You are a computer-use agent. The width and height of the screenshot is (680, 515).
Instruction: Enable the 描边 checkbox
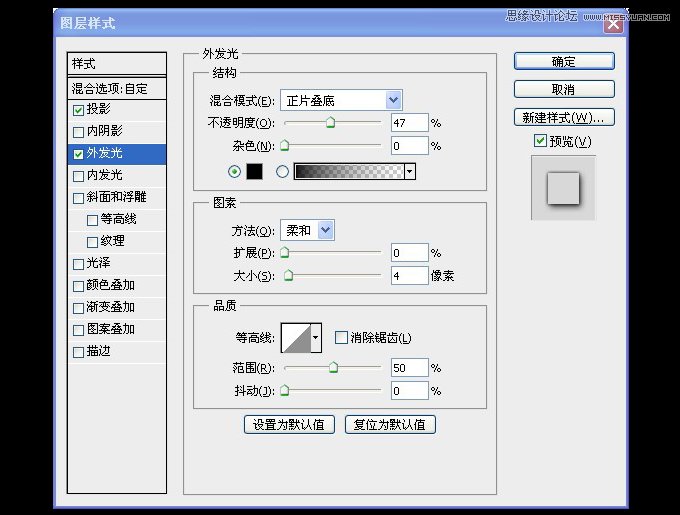78,352
